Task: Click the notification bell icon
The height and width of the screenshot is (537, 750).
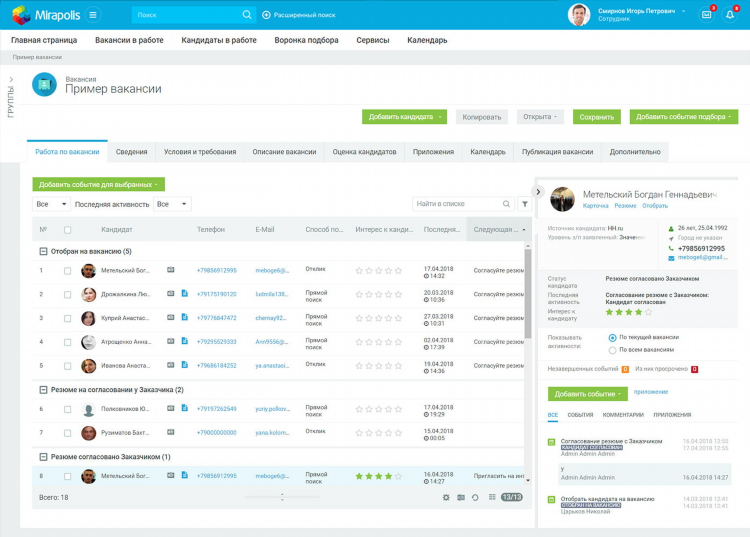Action: click(x=730, y=15)
